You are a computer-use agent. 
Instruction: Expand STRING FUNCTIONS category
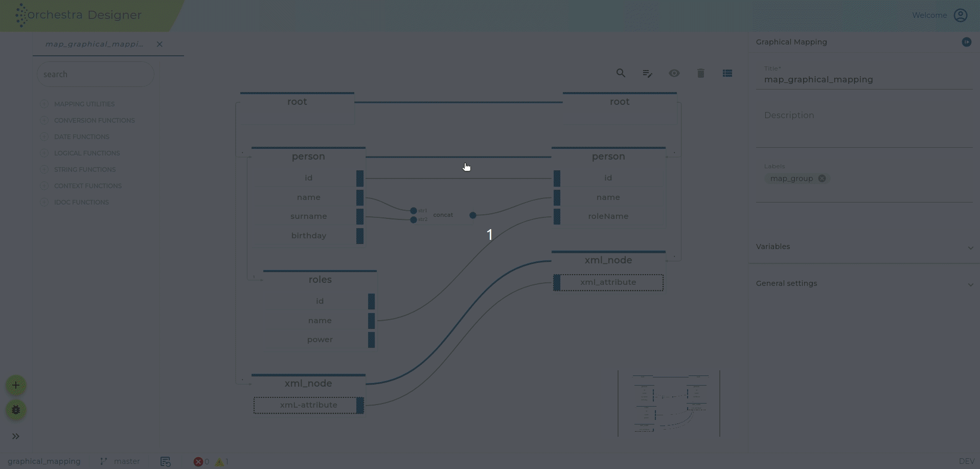[44, 169]
